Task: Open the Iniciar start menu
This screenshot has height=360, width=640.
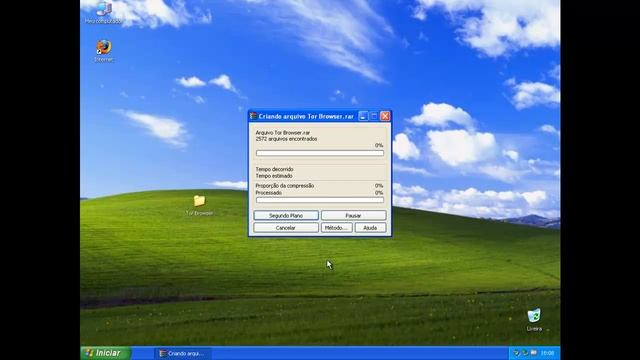Action: coord(105,353)
